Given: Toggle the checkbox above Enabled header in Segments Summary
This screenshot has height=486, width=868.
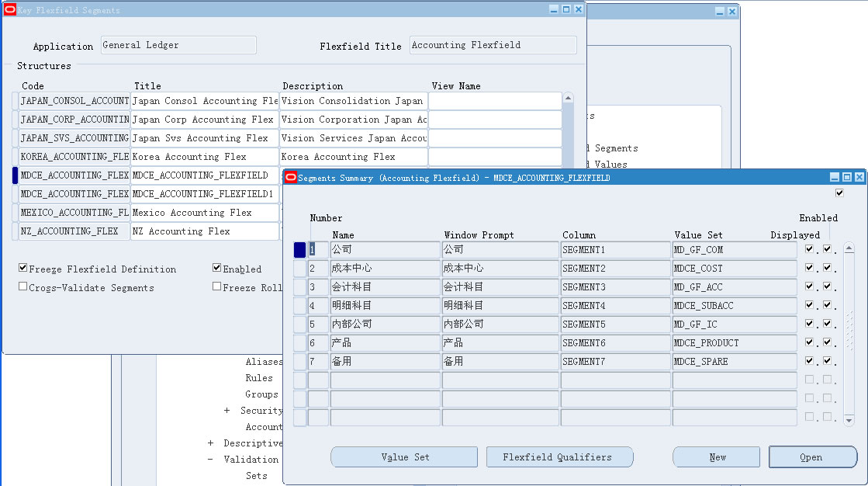Looking at the screenshot, I should pos(840,193).
